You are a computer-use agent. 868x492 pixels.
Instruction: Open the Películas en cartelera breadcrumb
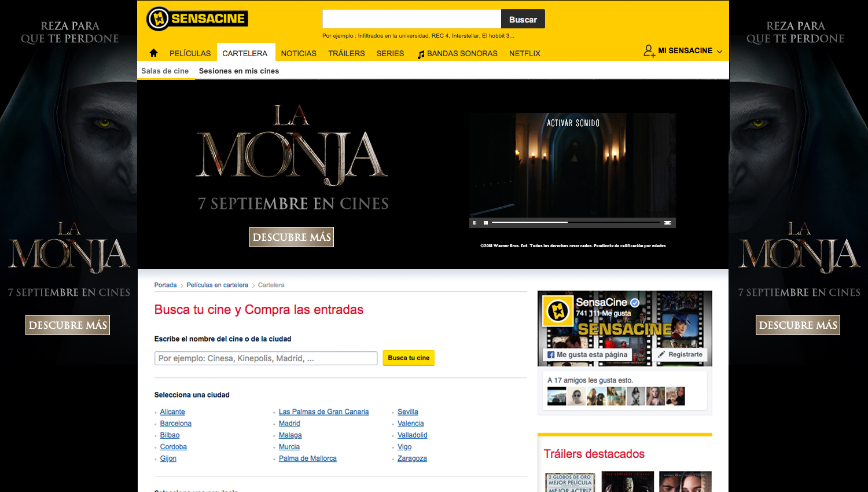coord(217,285)
